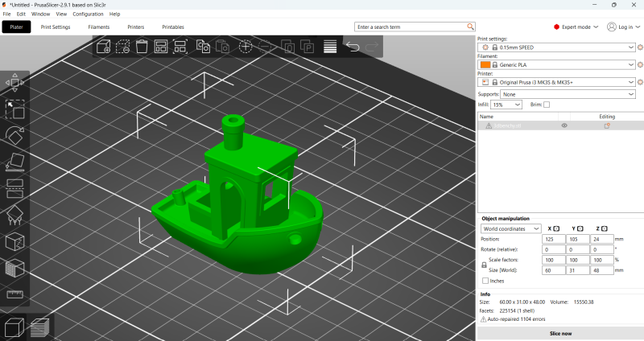The image size is (644, 341).
Task: Click the X position field showing 125
Action: (553, 239)
